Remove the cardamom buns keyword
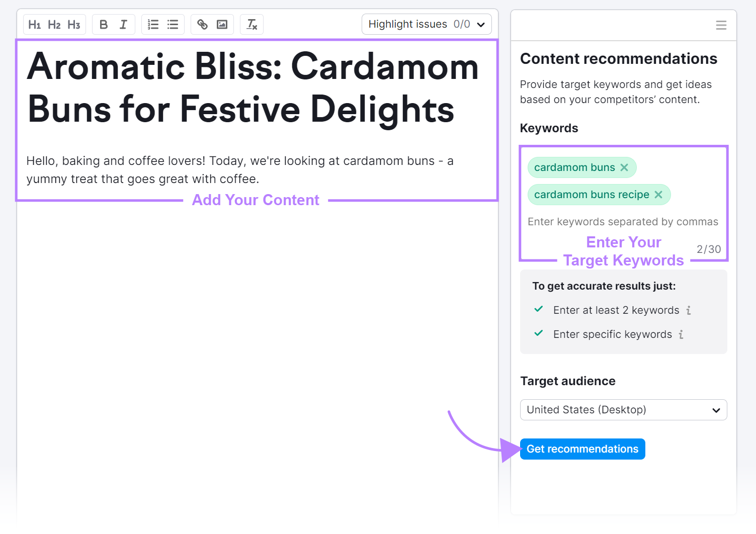756x534 pixels. pyautogui.click(x=624, y=167)
